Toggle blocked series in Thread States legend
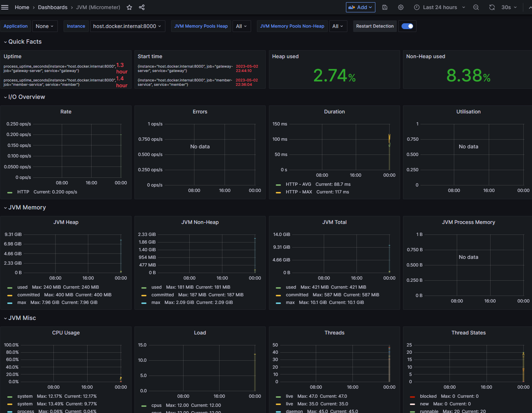This screenshot has width=532, height=413. (x=428, y=396)
